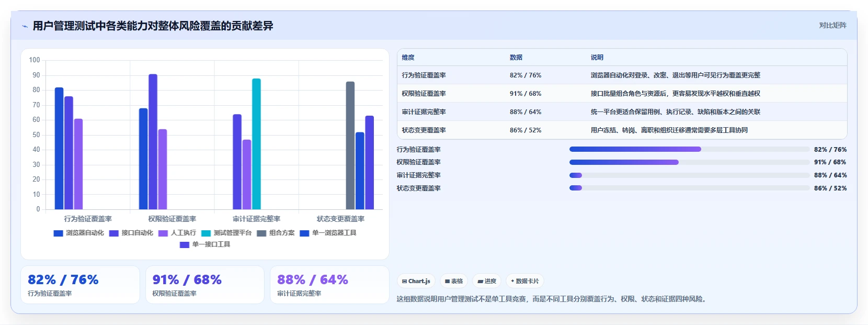Select the 行为验证覆盖率 table row name

point(424,75)
